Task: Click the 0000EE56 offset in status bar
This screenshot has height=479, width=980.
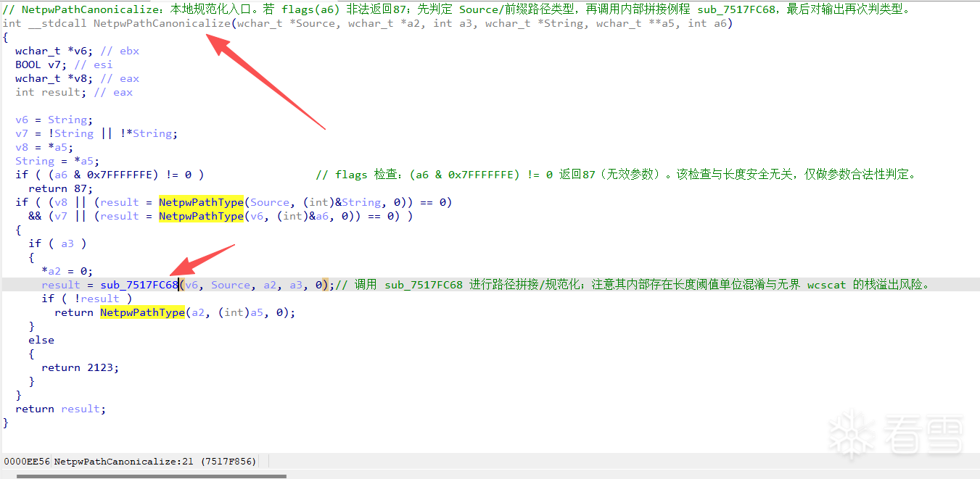Action: click(x=27, y=462)
